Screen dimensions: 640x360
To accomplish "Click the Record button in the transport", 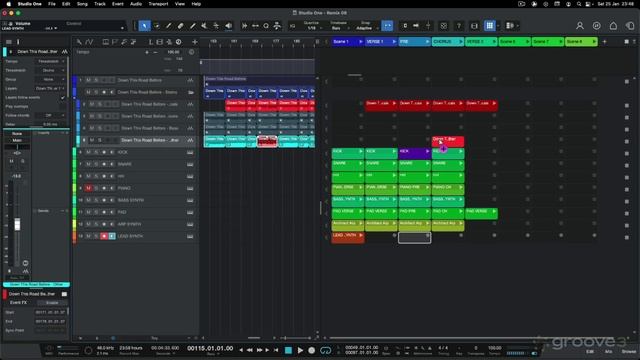I will [312, 350].
